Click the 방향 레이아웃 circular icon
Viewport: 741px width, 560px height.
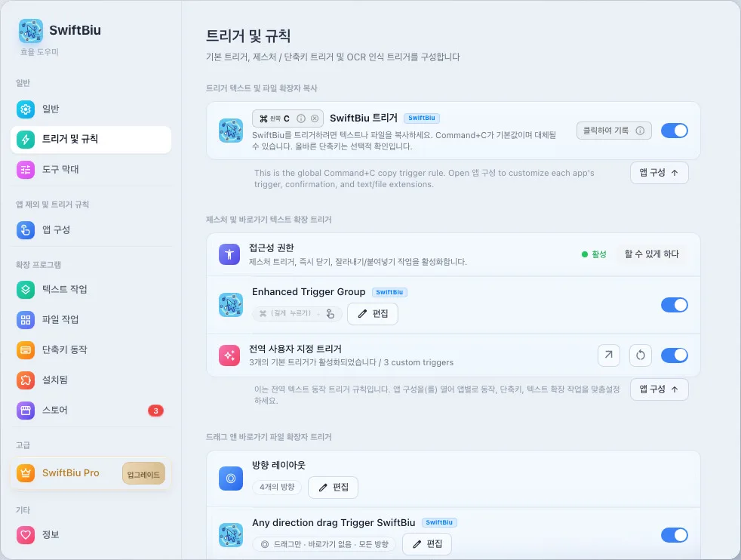tap(231, 478)
